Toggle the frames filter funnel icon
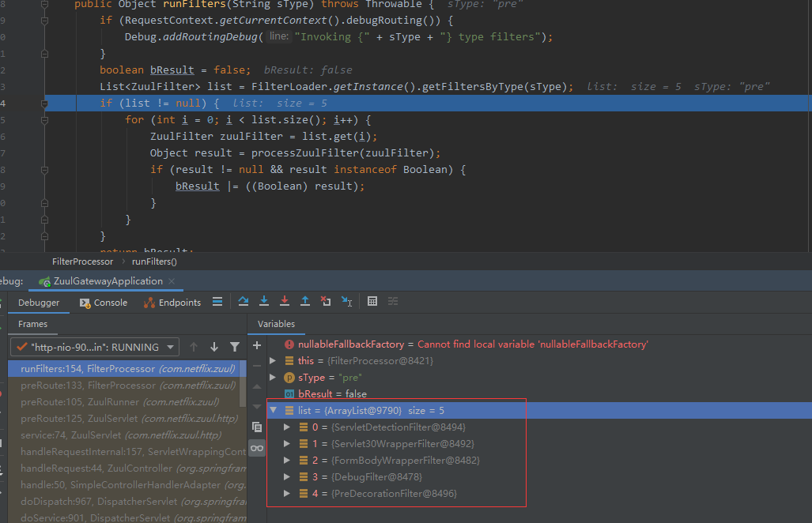 coord(235,347)
